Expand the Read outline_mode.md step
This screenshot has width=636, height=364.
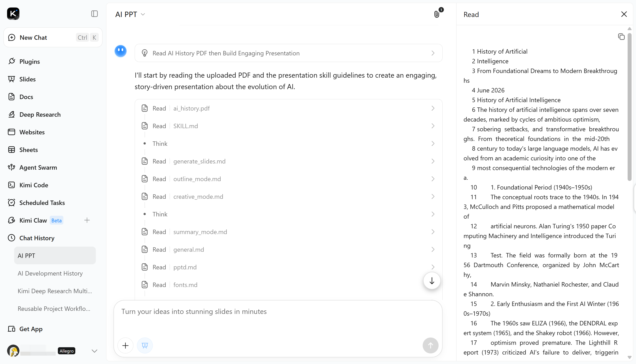click(x=288, y=179)
